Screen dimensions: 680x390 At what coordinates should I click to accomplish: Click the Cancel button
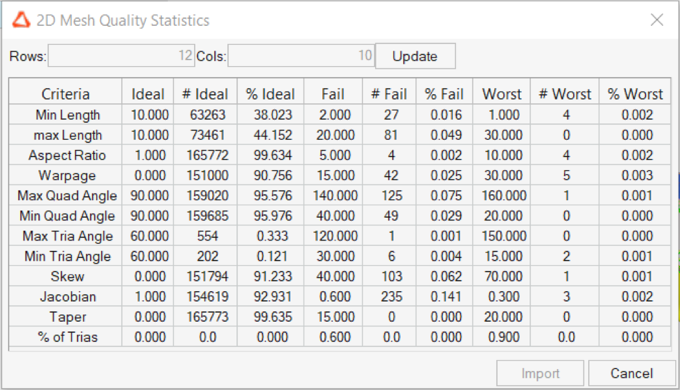(x=631, y=373)
